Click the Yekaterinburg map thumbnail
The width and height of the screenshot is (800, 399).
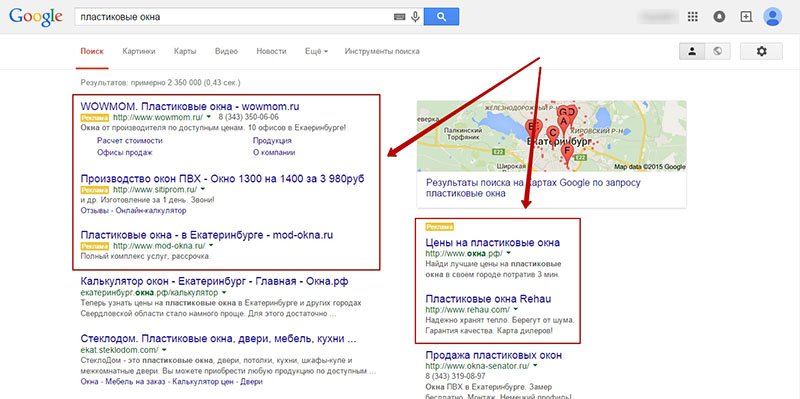point(552,136)
